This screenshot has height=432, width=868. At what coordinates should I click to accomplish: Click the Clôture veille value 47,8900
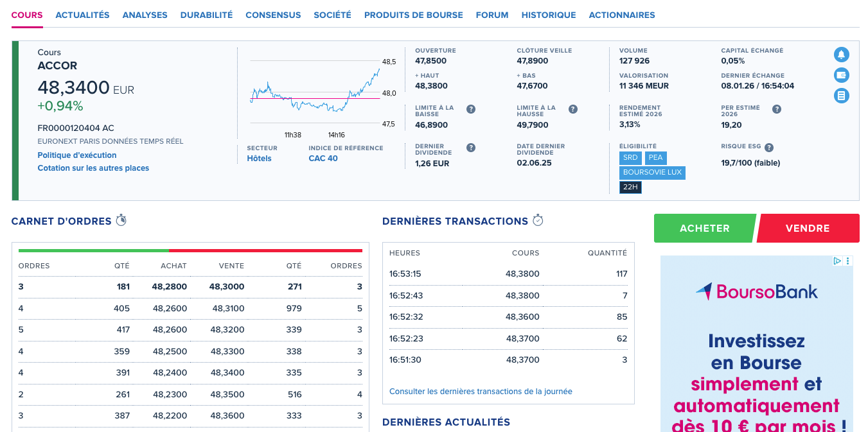533,61
